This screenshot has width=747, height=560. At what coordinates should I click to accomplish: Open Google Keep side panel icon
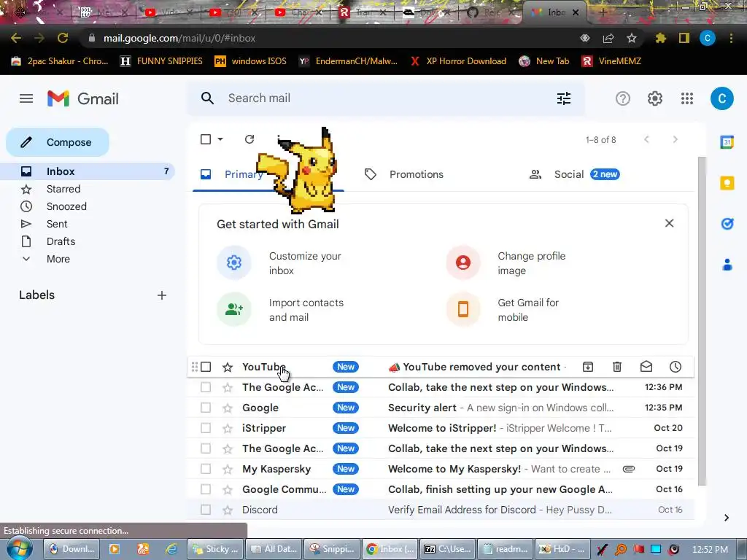[x=727, y=183]
